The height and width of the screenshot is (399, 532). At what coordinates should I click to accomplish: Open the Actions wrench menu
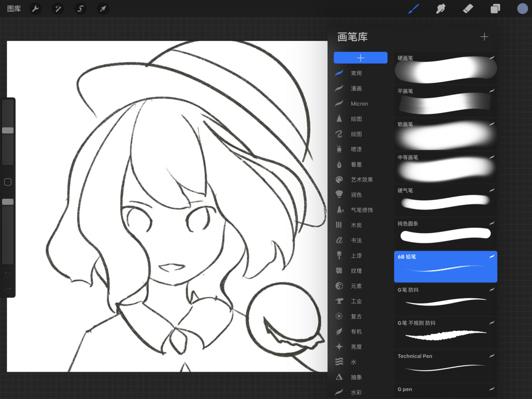pyautogui.click(x=35, y=9)
